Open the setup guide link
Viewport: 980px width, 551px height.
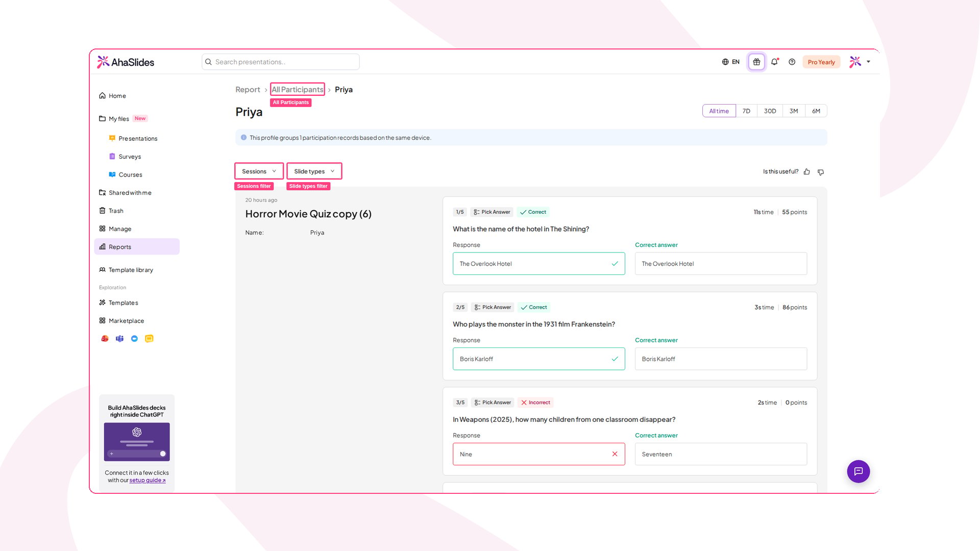click(147, 481)
